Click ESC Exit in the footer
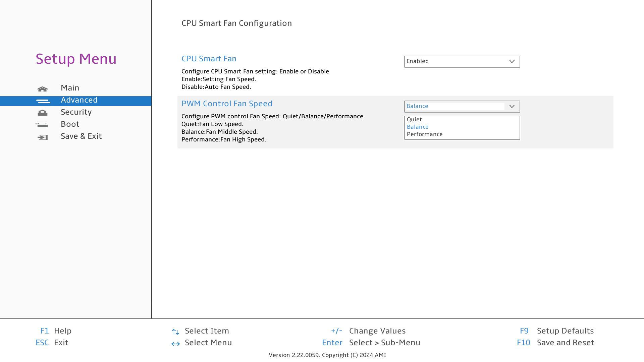644x362 pixels. 52,343
